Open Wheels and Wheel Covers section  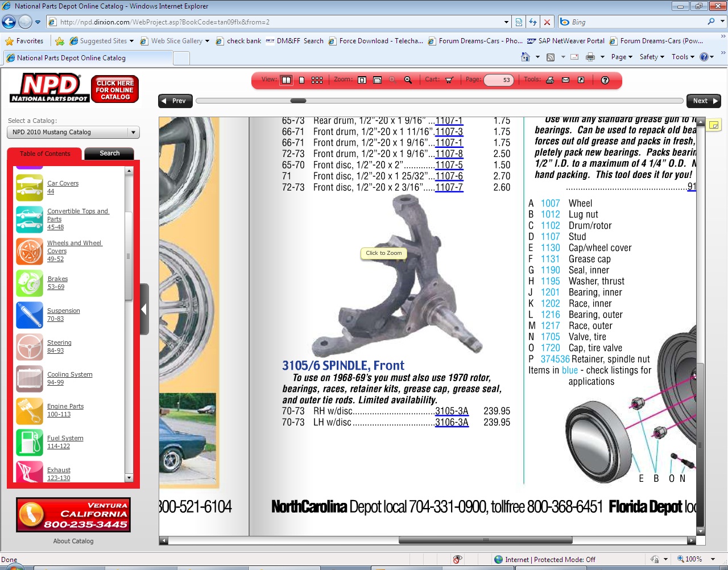tap(74, 247)
